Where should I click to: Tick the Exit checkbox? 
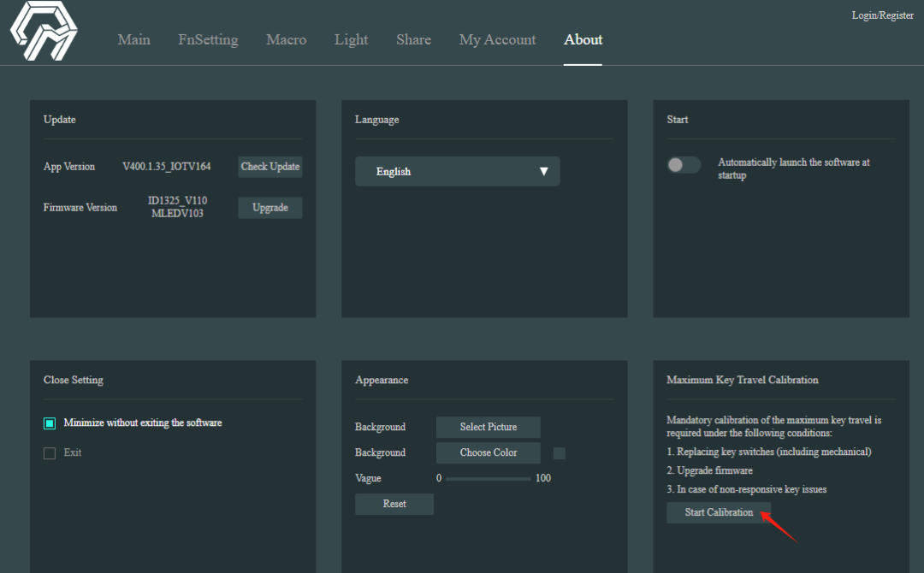[x=50, y=452]
